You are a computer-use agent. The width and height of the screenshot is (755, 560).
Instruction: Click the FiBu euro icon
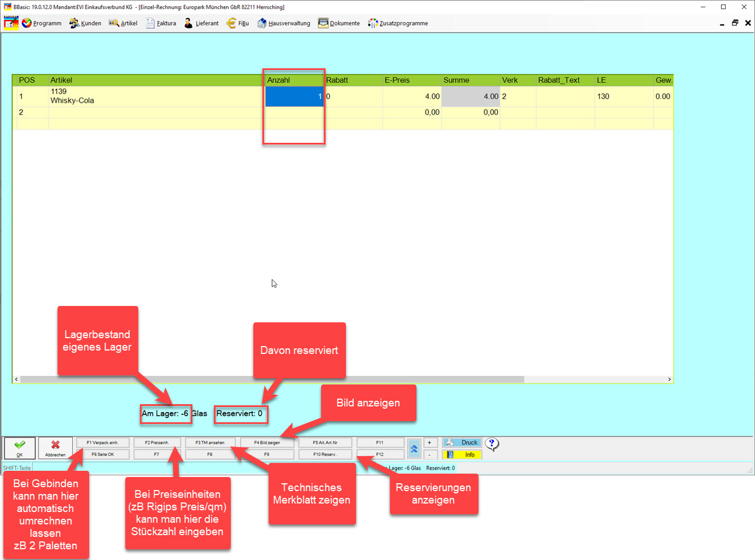231,23
